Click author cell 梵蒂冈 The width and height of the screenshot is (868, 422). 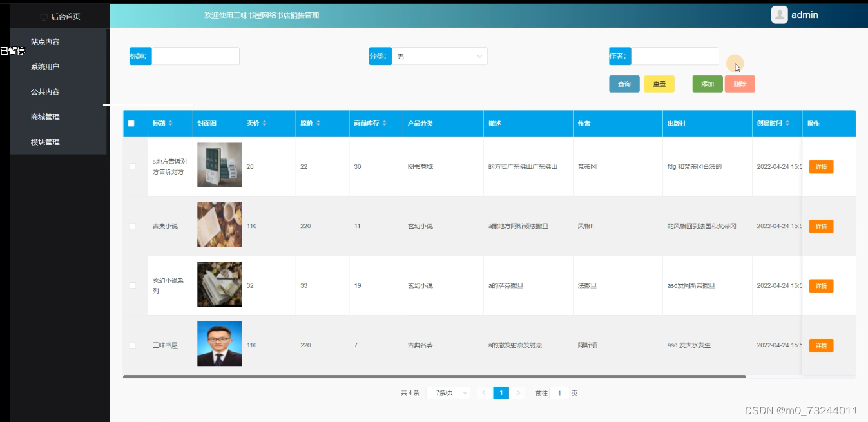pos(587,167)
